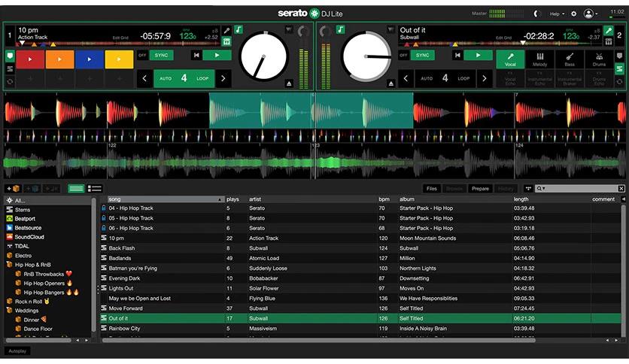
Task: Click the acapella mic icon on deck 2
Action: 609,31
